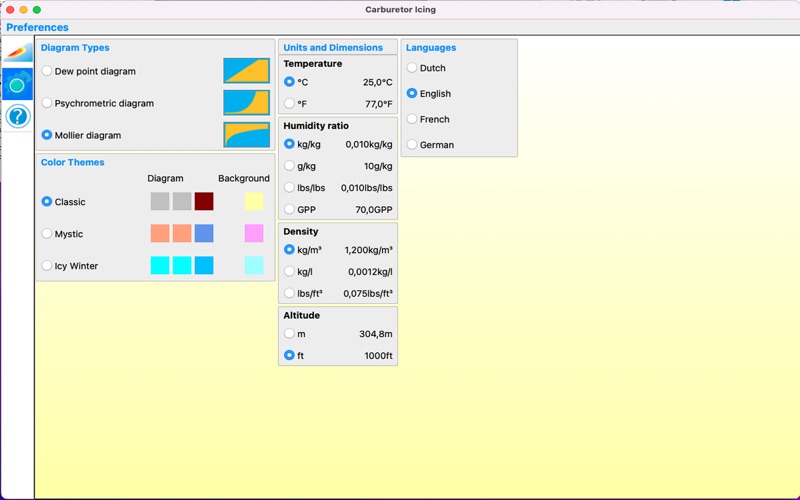Select kg/kg humidity ratio unit
Screen dimensions: 800x500
pyautogui.click(x=289, y=144)
